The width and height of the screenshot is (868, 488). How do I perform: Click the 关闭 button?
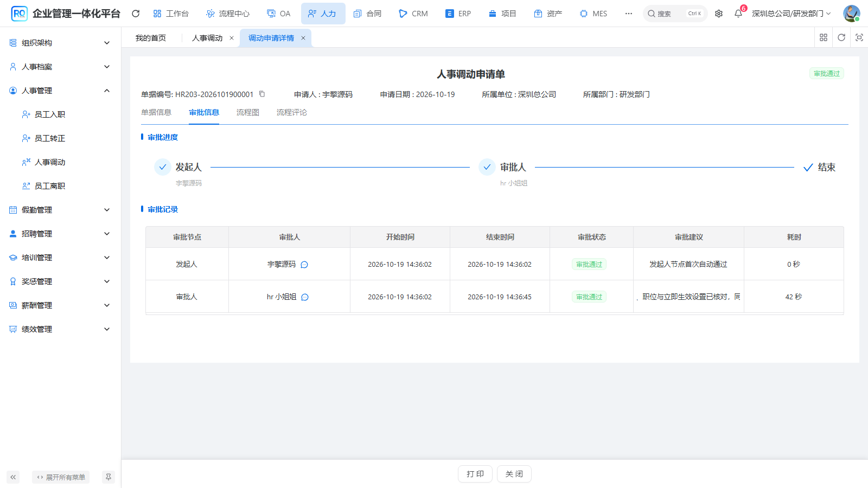pyautogui.click(x=514, y=474)
